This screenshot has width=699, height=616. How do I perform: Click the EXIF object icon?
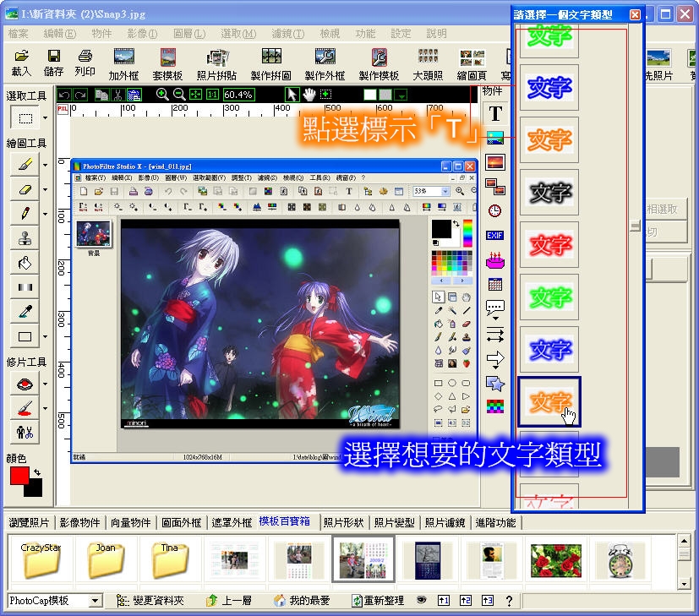(x=494, y=235)
